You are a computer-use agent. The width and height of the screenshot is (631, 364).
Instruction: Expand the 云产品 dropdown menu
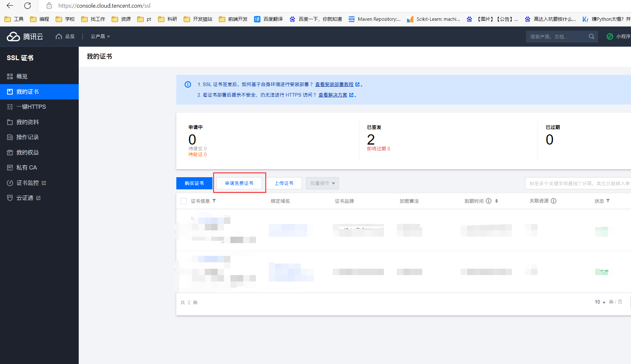pyautogui.click(x=100, y=36)
